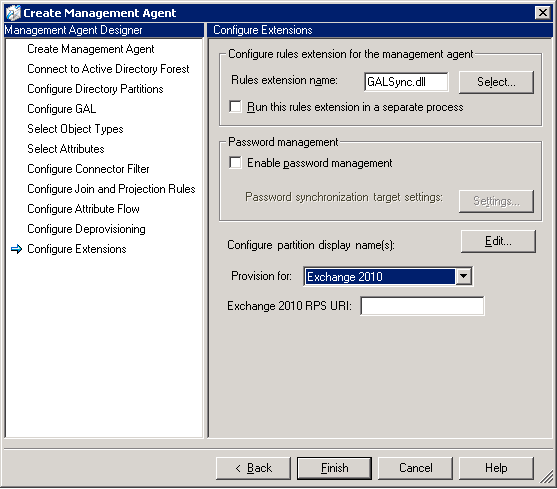557x489 pixels.
Task: Check Enable password management
Action: [x=235, y=163]
